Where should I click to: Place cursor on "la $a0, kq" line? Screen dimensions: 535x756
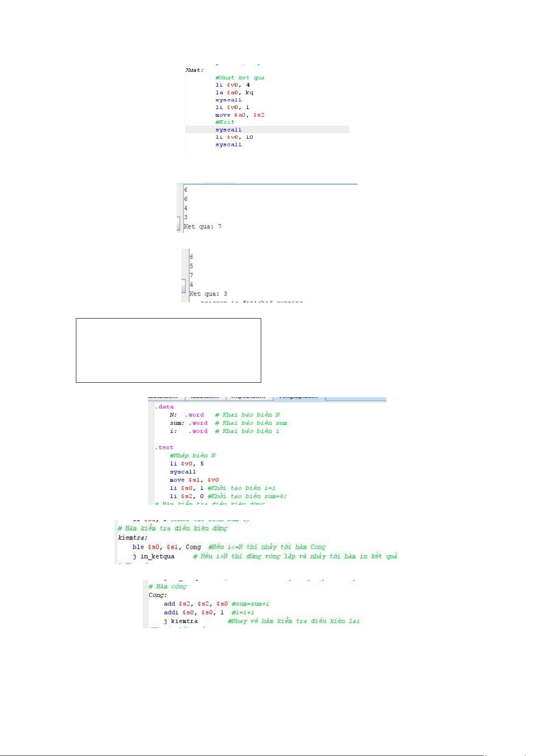[x=234, y=92]
